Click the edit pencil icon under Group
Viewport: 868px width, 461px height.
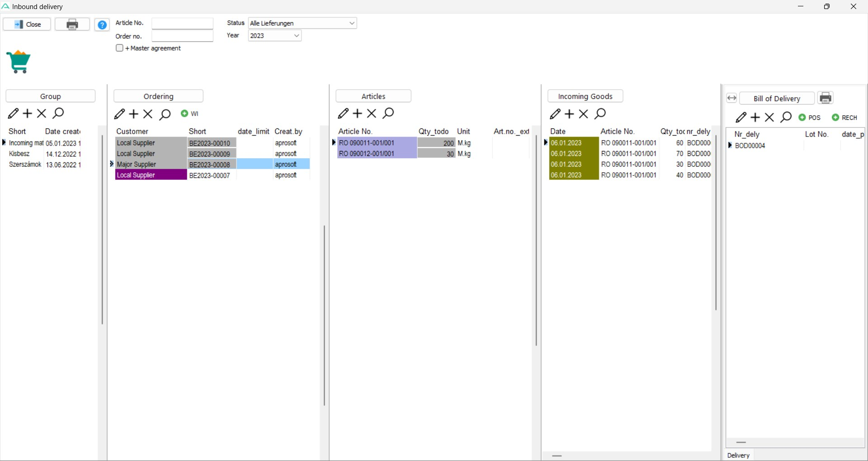point(13,113)
